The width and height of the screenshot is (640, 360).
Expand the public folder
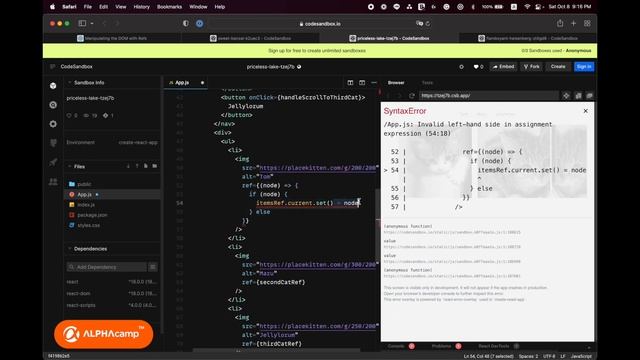pyautogui.click(x=84, y=184)
